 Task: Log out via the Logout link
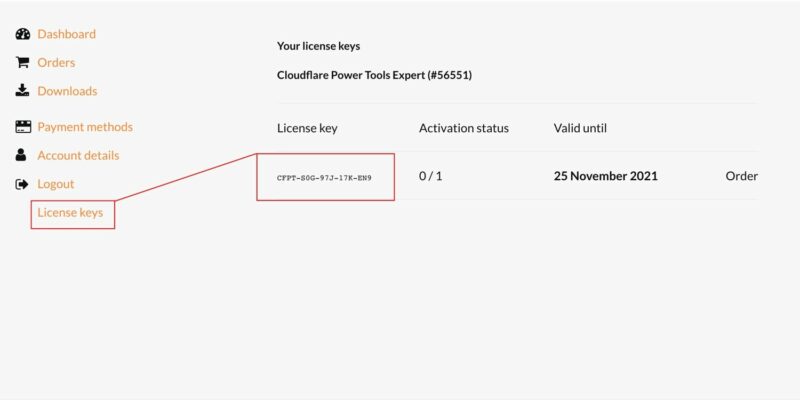56,184
